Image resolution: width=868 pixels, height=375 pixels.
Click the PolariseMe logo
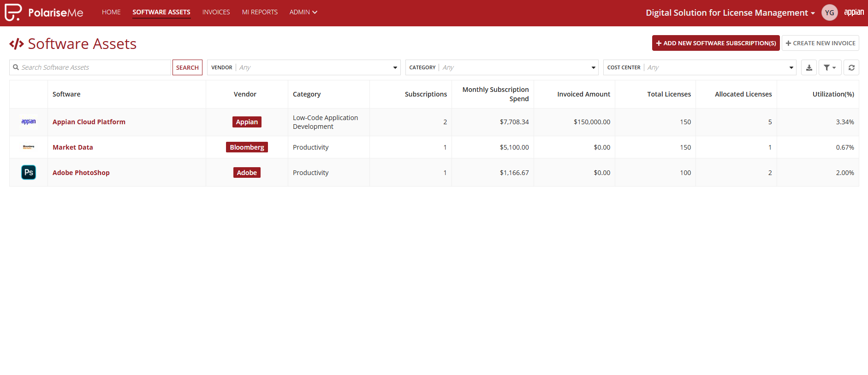44,12
